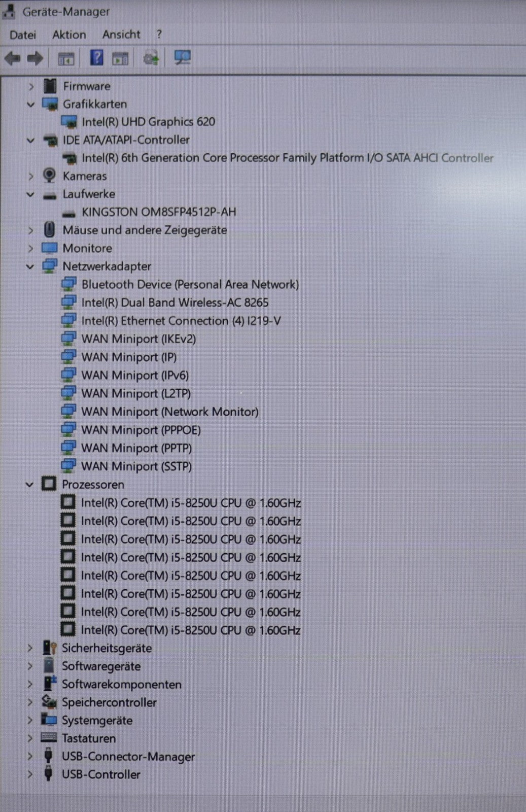Select the Intel UHD Graphics 620 device
The image size is (526, 812).
[x=148, y=122]
